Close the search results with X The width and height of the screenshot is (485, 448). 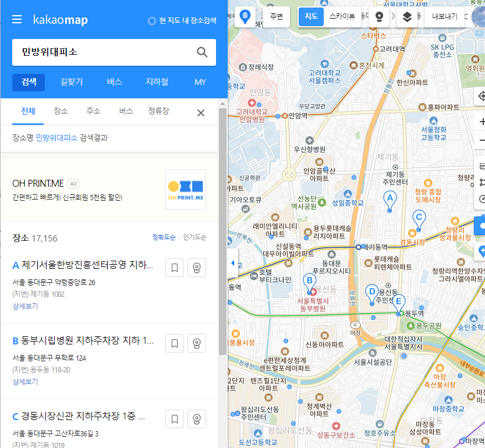(x=201, y=113)
